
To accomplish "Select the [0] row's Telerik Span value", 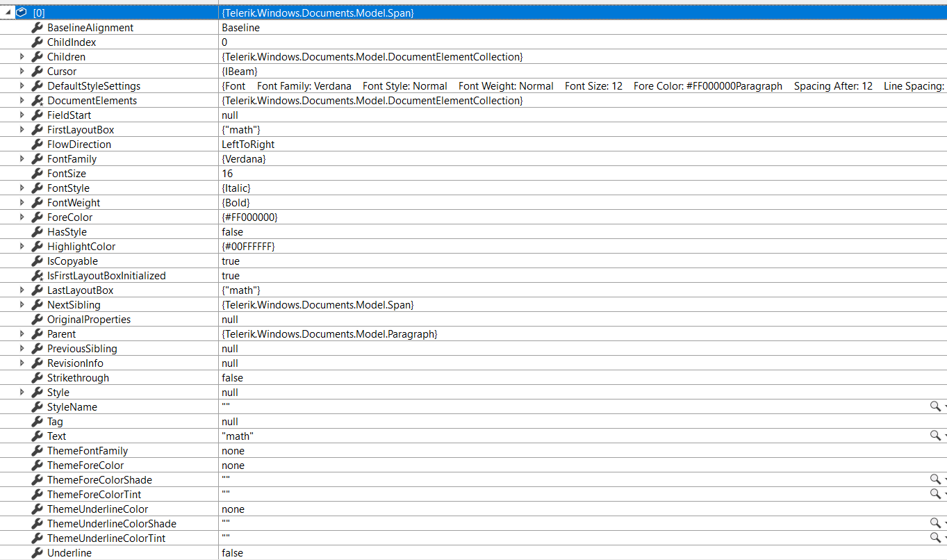I will [318, 13].
